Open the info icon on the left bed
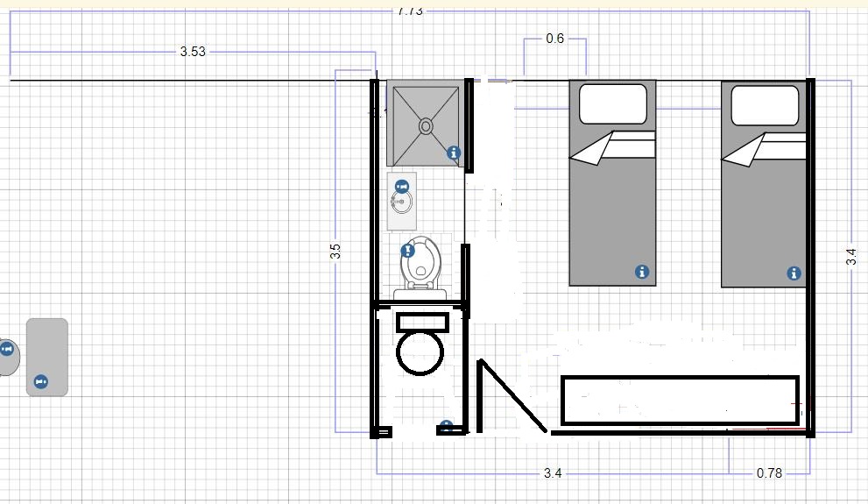Viewport: 868px width, 504px height. (x=642, y=272)
